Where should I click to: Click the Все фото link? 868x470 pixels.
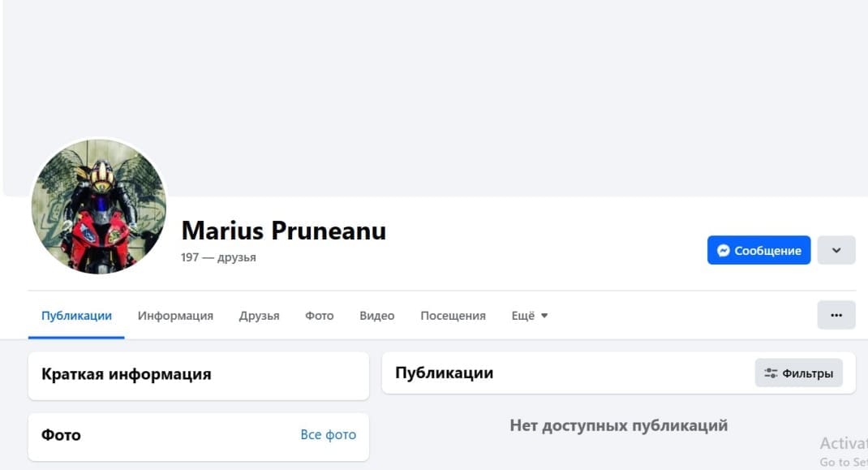(x=328, y=435)
